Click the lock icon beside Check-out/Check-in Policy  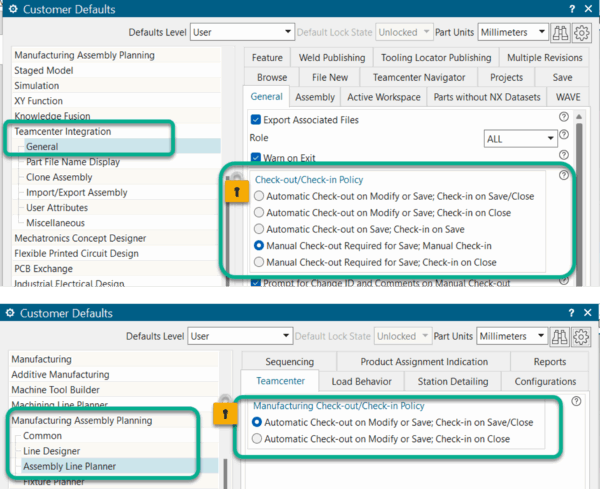pyautogui.click(x=239, y=191)
